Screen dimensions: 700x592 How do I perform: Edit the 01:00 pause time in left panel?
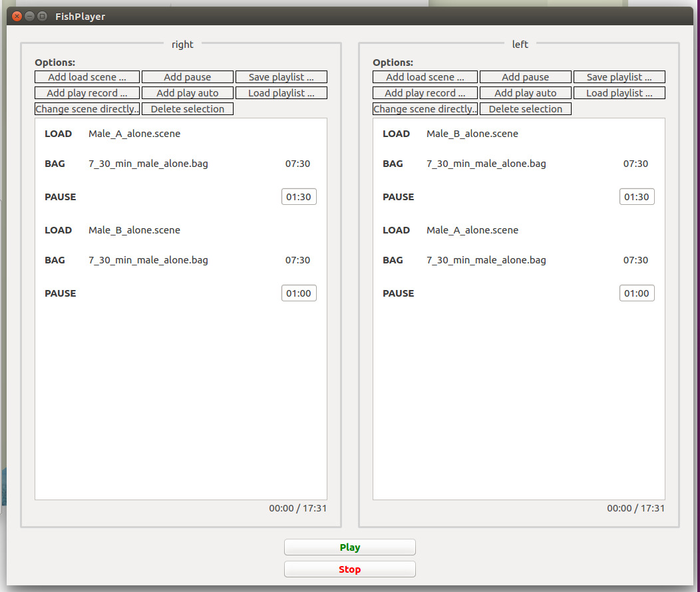[x=637, y=293]
